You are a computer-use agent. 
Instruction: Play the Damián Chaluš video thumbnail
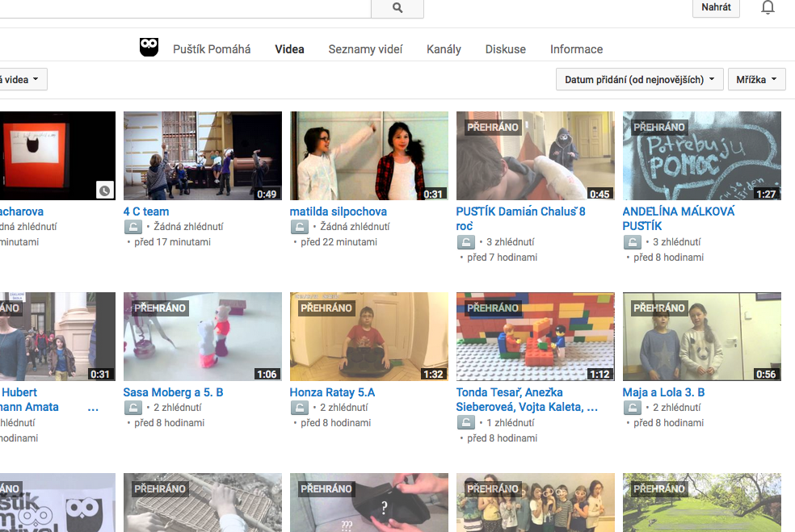tap(536, 156)
